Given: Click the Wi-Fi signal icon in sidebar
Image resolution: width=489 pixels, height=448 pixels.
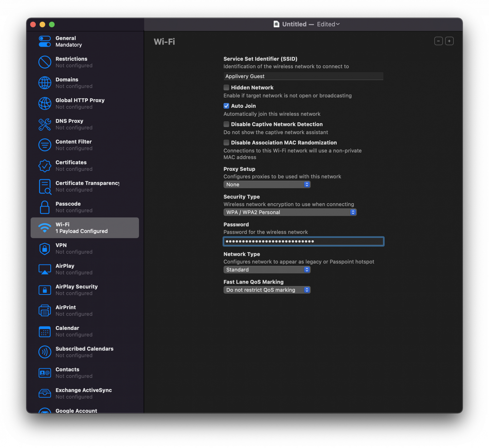Looking at the screenshot, I should [45, 227].
